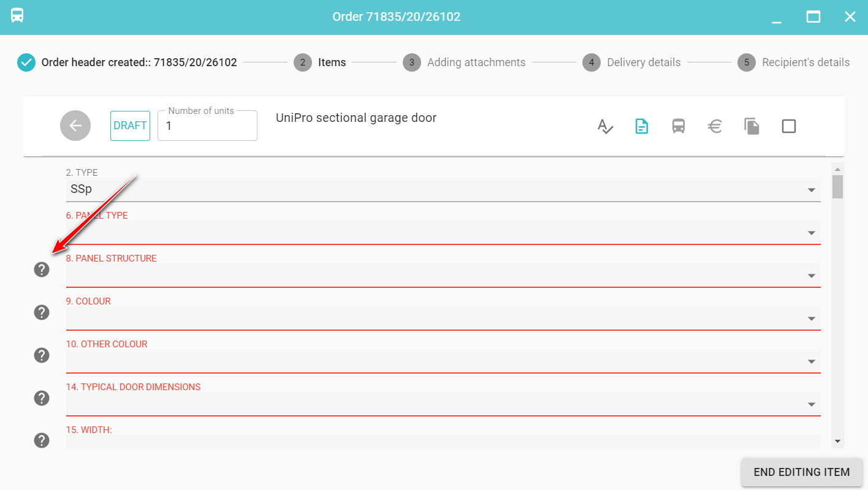The width and height of the screenshot is (868, 490).
Task: Open help for Panel Structure field
Action: (x=42, y=269)
